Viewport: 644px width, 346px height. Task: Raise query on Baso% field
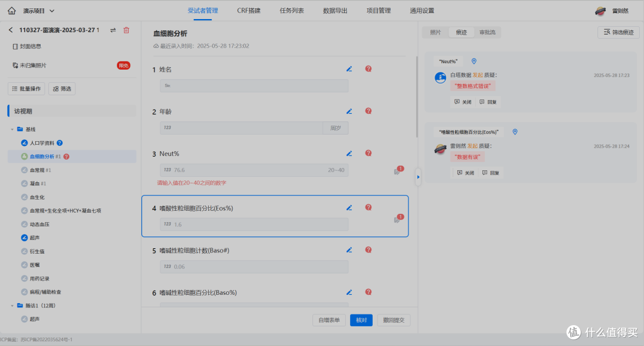[369, 292]
